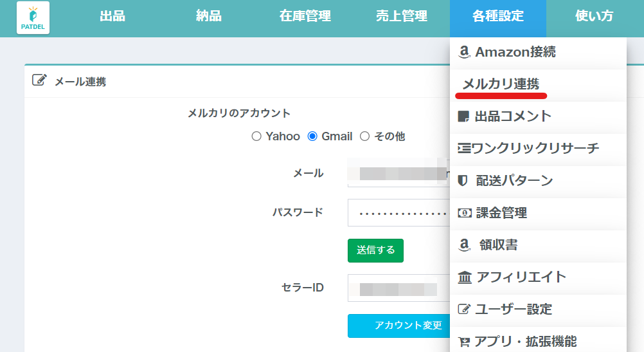Select the その他 radio button
The width and height of the screenshot is (644, 352).
[364, 136]
